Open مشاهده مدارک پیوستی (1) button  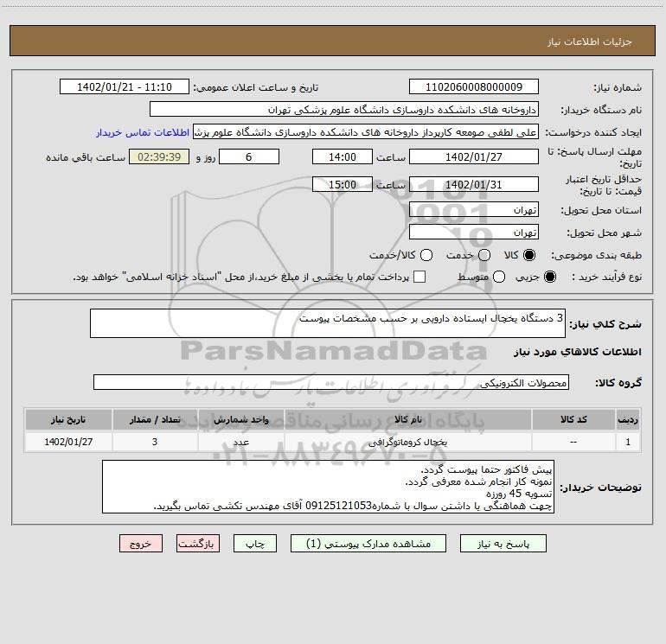[x=368, y=544]
